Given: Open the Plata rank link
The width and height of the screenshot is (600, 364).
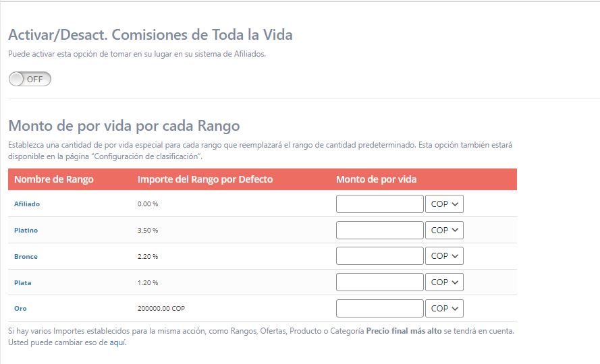Looking at the screenshot, I should point(22,283).
